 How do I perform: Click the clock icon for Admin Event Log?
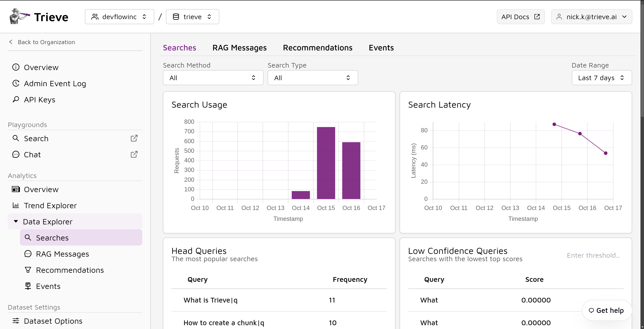pos(16,83)
